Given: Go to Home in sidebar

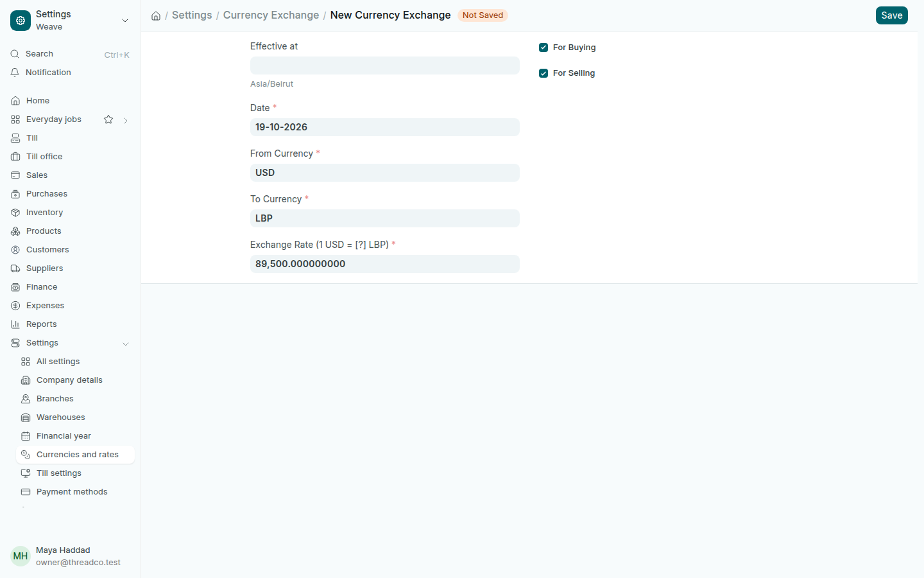Looking at the screenshot, I should click(x=70, y=101).
